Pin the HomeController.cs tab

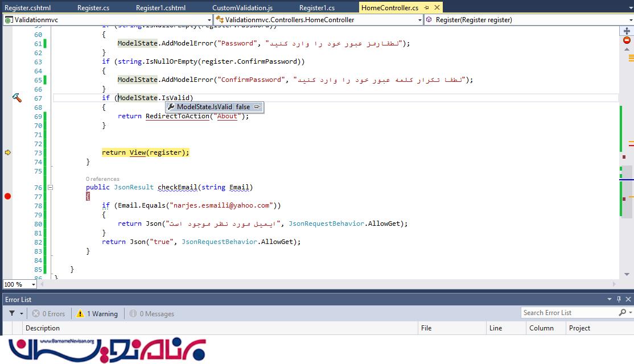pos(426,8)
